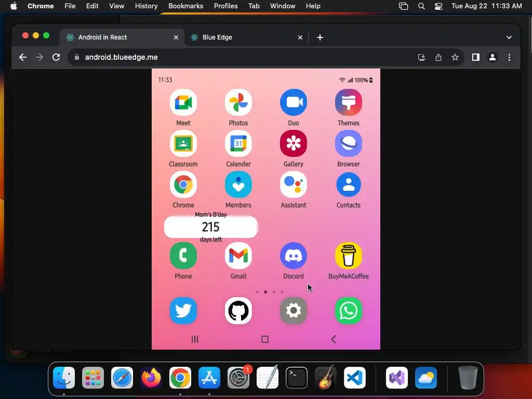This screenshot has height=399, width=532.
Task: Select the second home screen page dot
Action: (x=265, y=292)
